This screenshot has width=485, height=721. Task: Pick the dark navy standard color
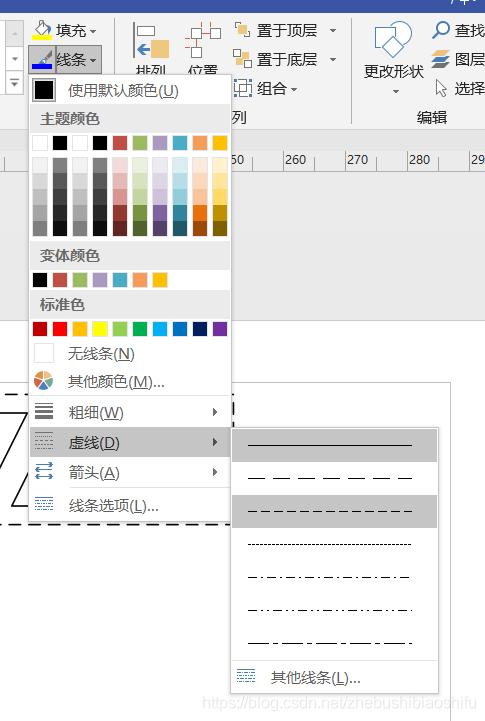200,329
